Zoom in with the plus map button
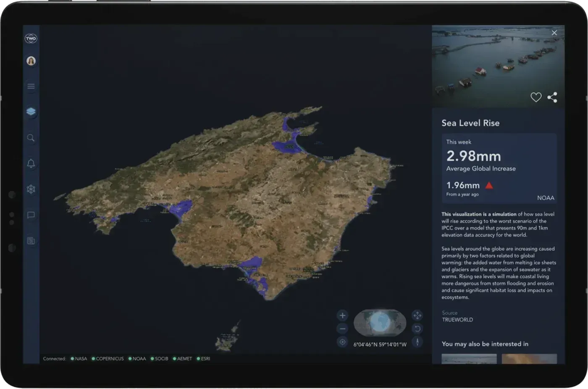The image size is (588, 389). pos(342,315)
